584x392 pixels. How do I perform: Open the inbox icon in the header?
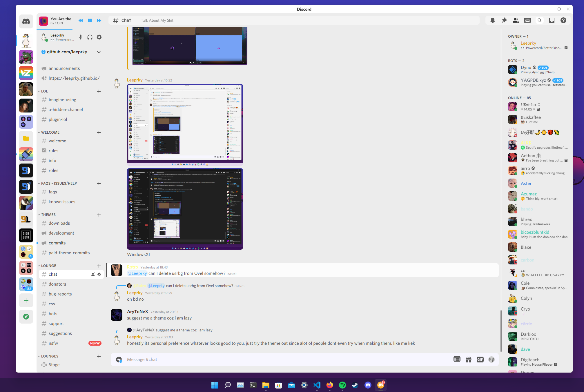[x=552, y=20]
